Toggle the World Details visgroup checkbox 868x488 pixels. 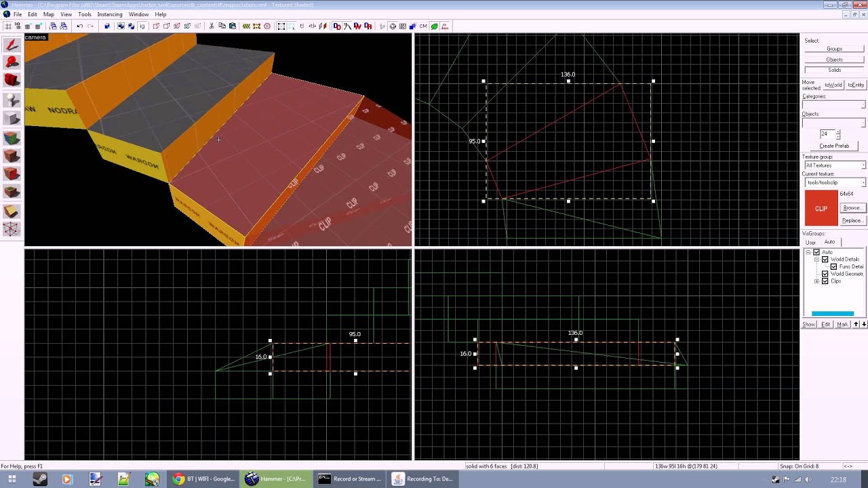coord(825,260)
